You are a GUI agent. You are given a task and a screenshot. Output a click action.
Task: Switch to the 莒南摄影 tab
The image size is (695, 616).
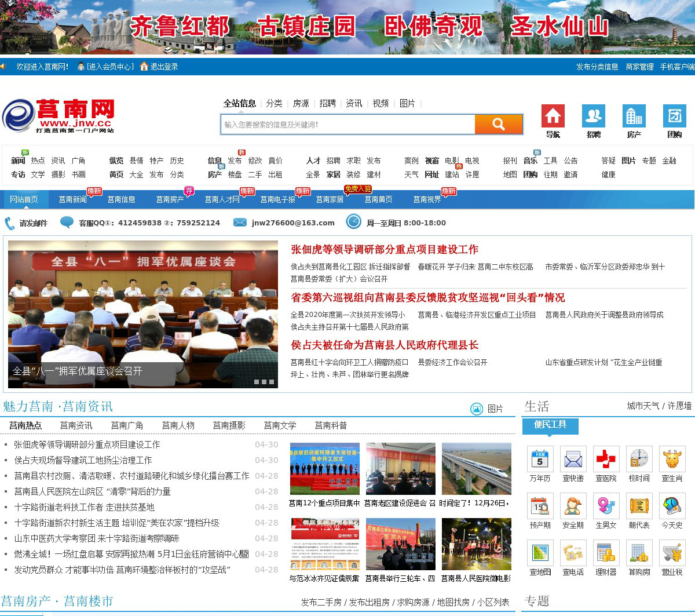coord(229,425)
